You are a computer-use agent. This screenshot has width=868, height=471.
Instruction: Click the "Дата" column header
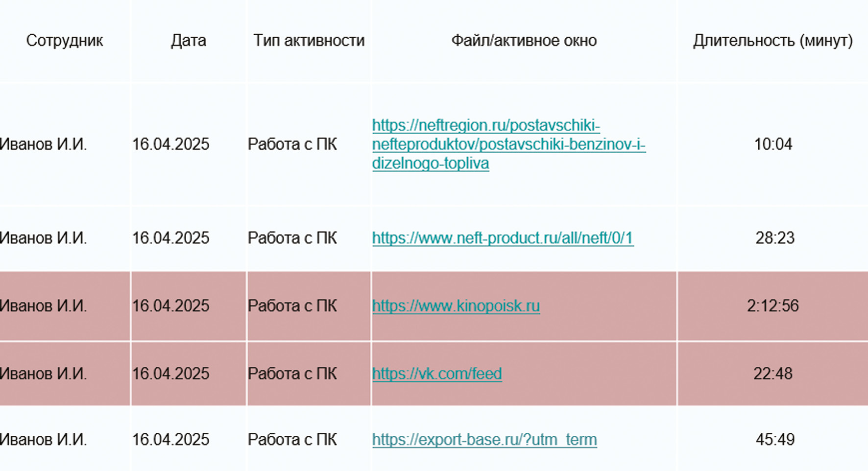point(189,41)
